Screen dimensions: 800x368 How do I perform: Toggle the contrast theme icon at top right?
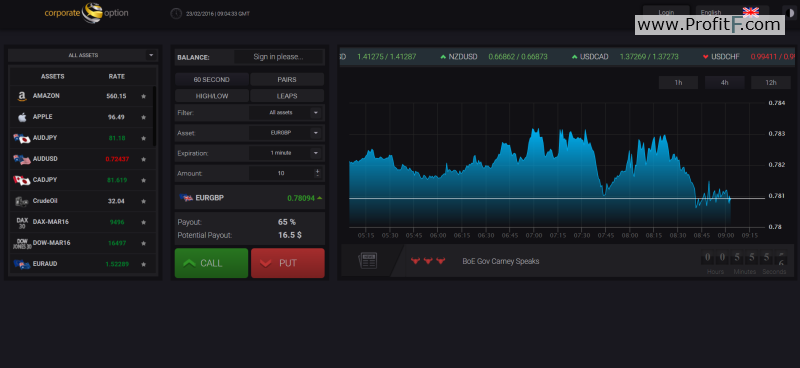(790, 12)
